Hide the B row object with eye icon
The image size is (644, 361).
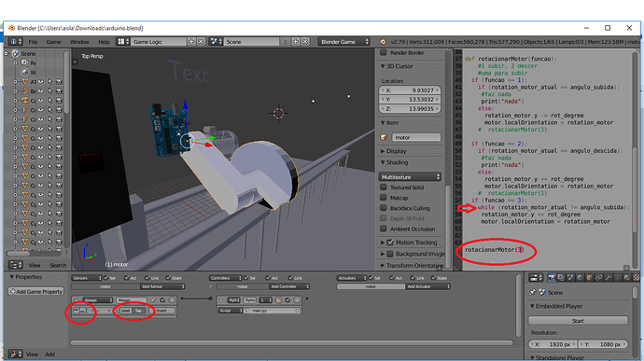click(41, 91)
